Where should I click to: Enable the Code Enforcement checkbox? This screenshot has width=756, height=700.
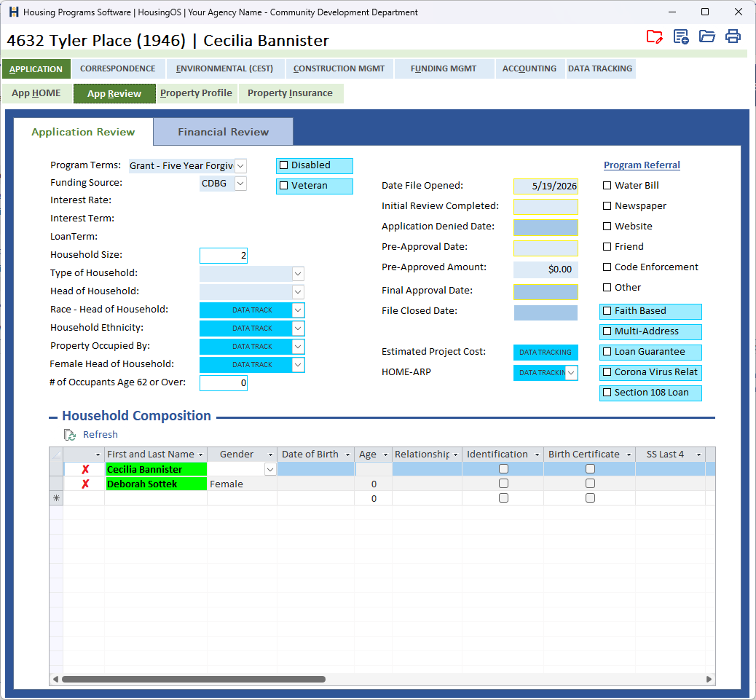[x=607, y=267]
